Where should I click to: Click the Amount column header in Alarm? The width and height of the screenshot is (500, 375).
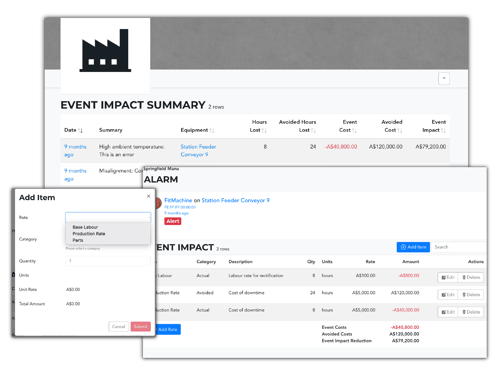pyautogui.click(x=411, y=262)
